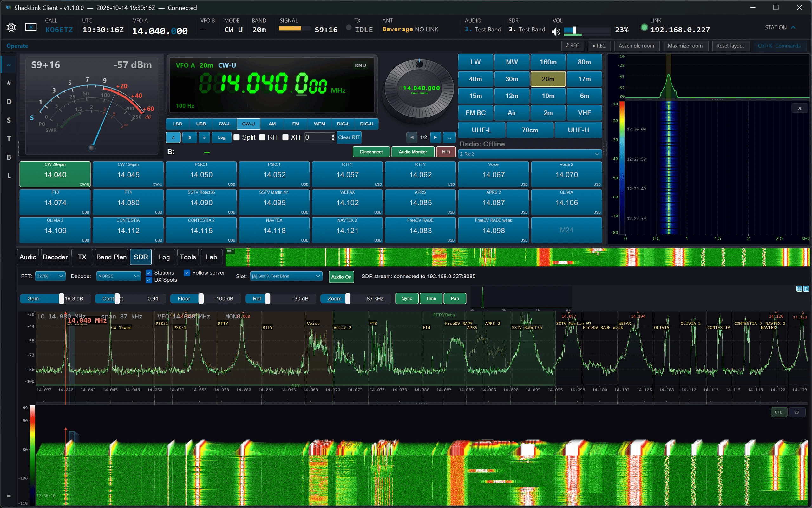Select the 'S' sidebar item
The width and height of the screenshot is (812, 508).
[x=9, y=120]
